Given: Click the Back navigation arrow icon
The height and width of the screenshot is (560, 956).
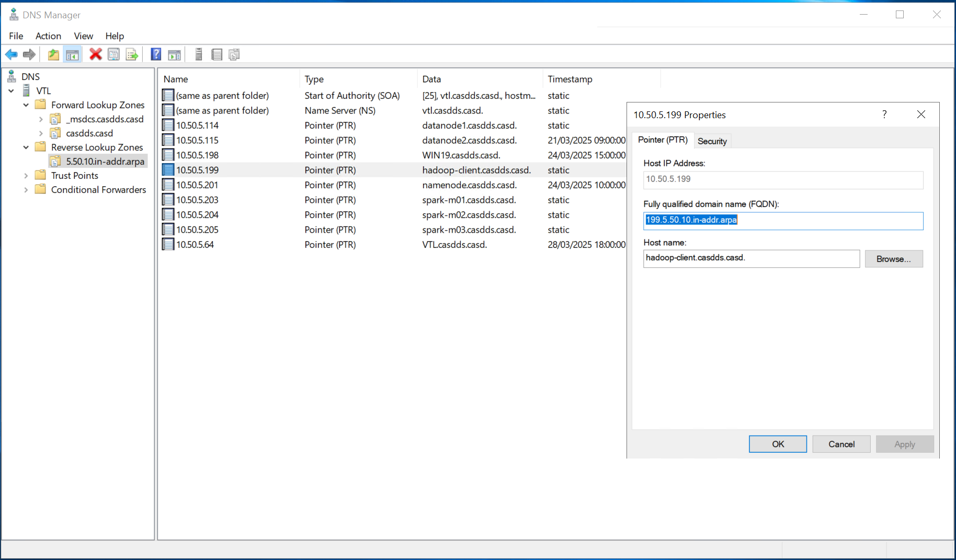Looking at the screenshot, I should point(11,54).
